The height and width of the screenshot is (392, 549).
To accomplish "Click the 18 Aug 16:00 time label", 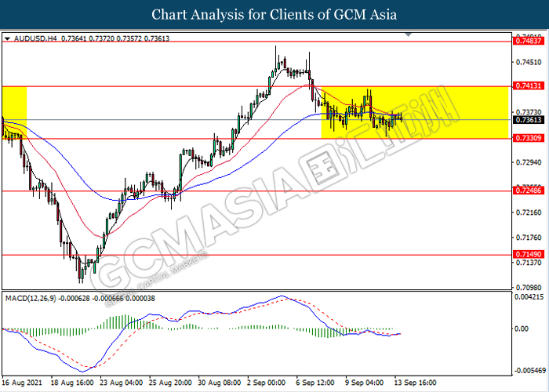I will coord(72,383).
